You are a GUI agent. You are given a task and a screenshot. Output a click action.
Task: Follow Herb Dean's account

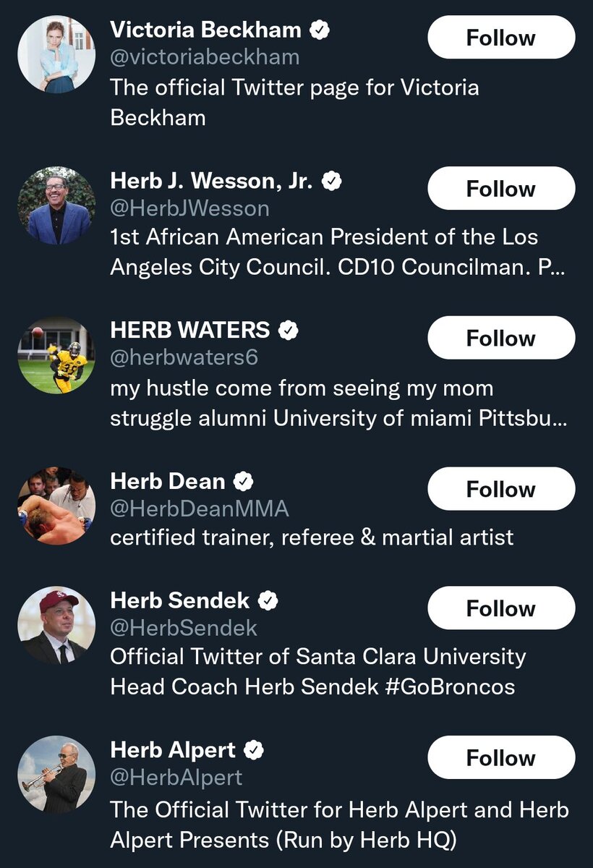[501, 489]
